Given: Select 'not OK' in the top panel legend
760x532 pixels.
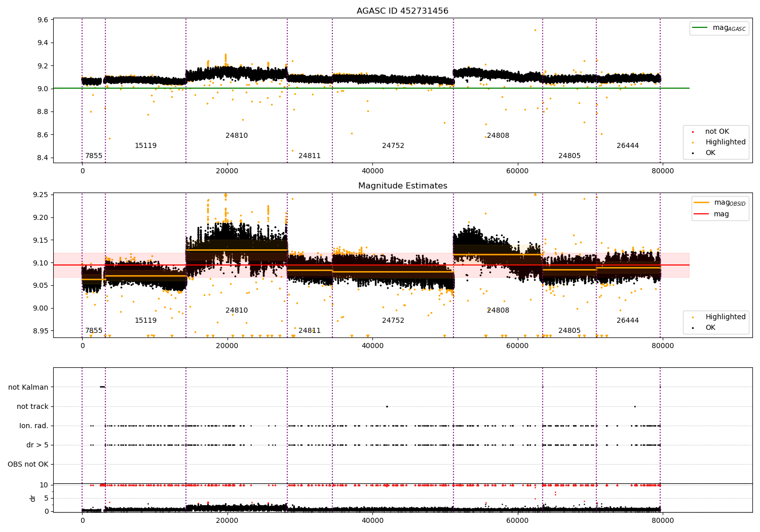Looking at the screenshot, I should (x=717, y=132).
